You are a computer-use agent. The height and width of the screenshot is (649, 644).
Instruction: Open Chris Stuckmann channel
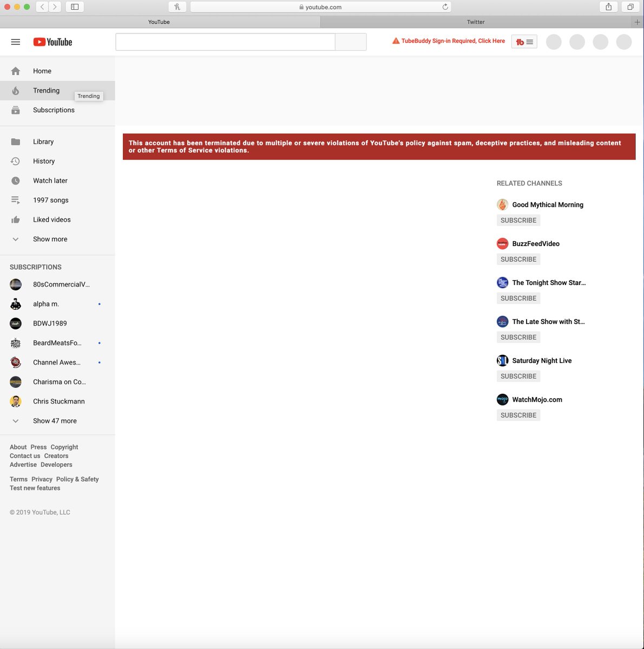click(x=57, y=401)
